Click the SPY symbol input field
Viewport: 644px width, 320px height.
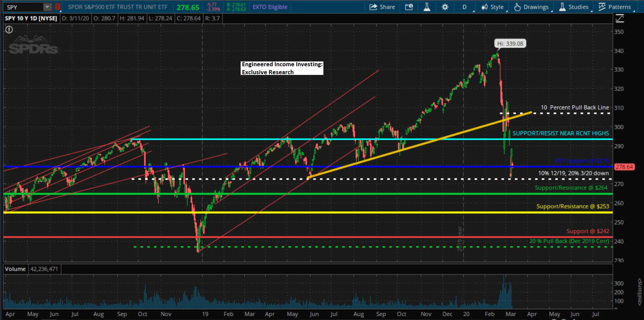pos(23,7)
